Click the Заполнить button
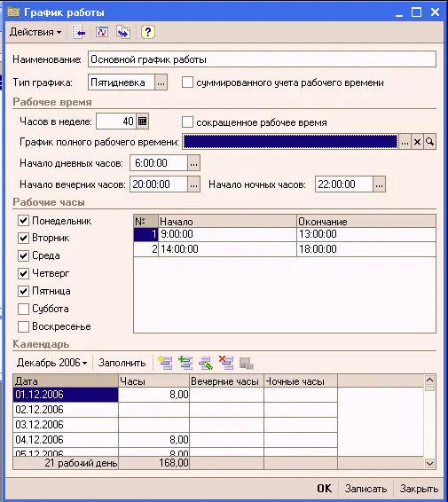The width and height of the screenshot is (448, 502). coord(122,363)
